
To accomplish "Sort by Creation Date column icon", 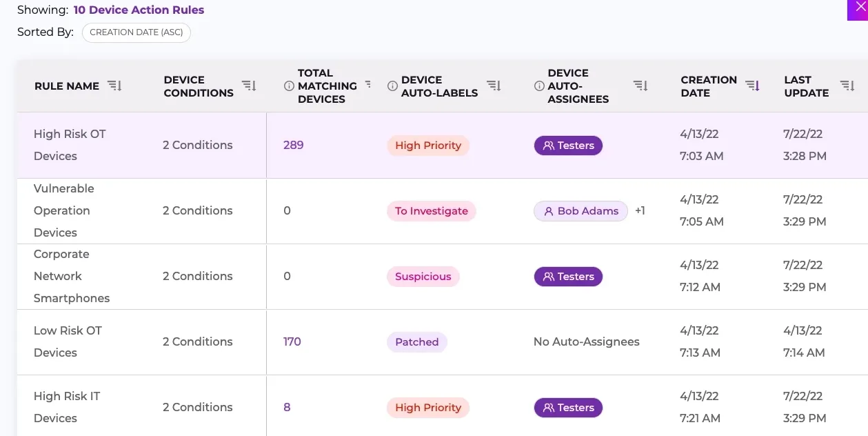I will coord(752,86).
